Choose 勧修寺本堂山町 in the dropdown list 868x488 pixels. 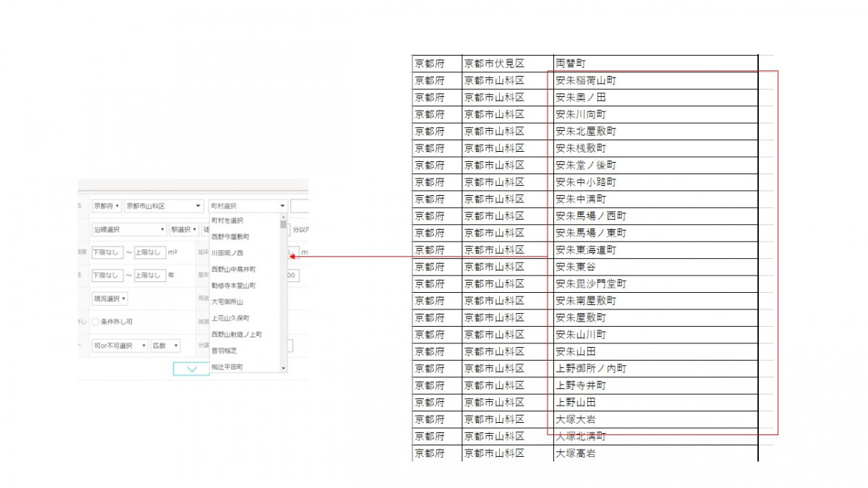[x=233, y=286]
